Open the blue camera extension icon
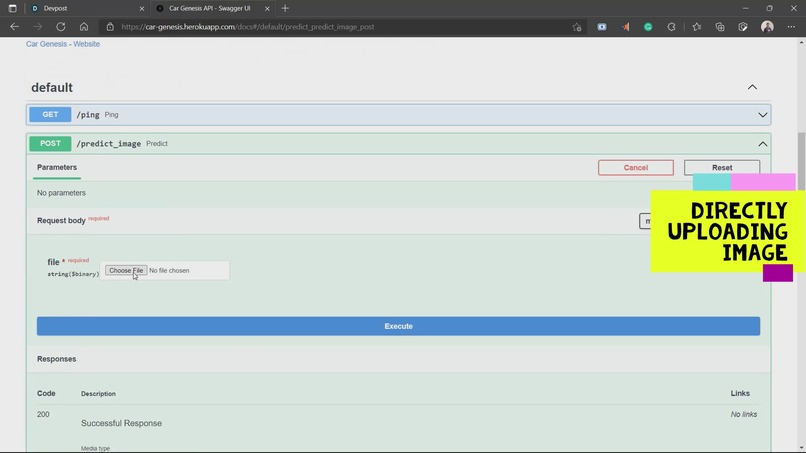806x453 pixels. tap(602, 27)
